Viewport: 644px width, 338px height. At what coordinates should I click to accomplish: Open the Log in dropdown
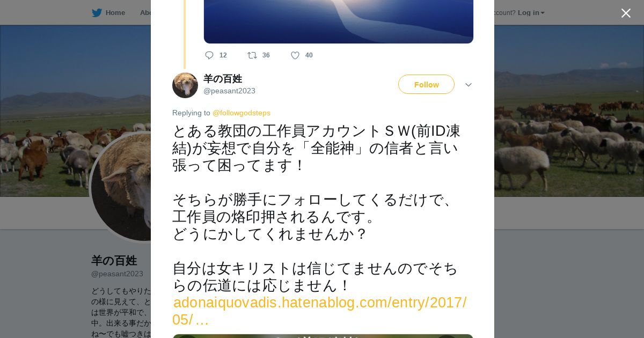531,13
